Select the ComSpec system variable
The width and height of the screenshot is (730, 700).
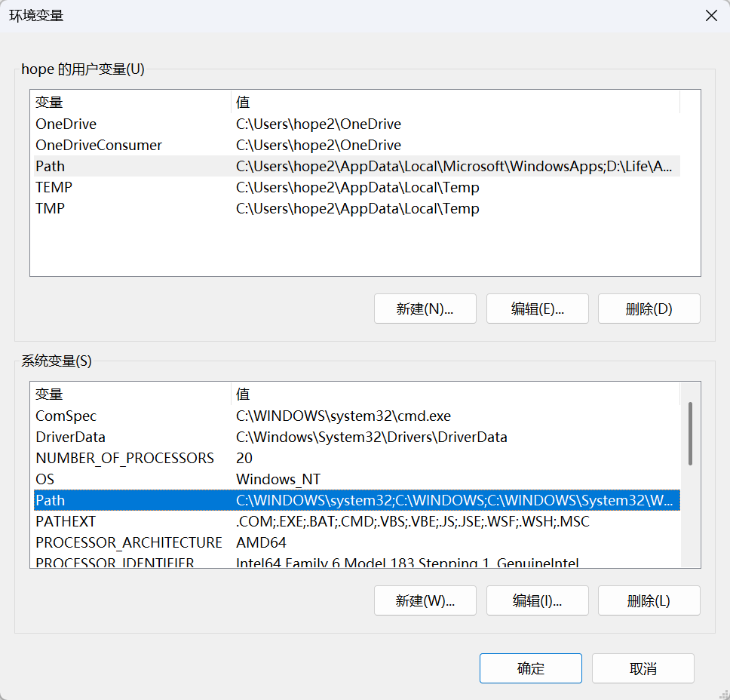[x=66, y=416]
